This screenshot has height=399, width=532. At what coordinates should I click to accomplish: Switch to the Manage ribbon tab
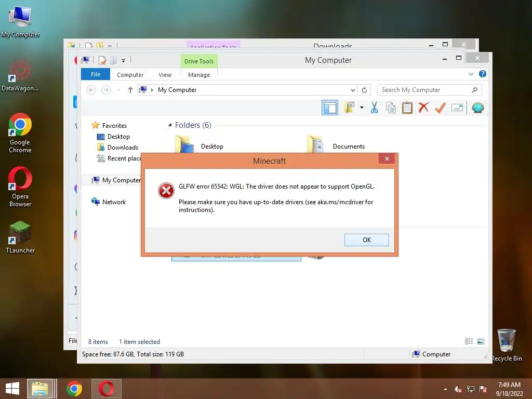199,75
